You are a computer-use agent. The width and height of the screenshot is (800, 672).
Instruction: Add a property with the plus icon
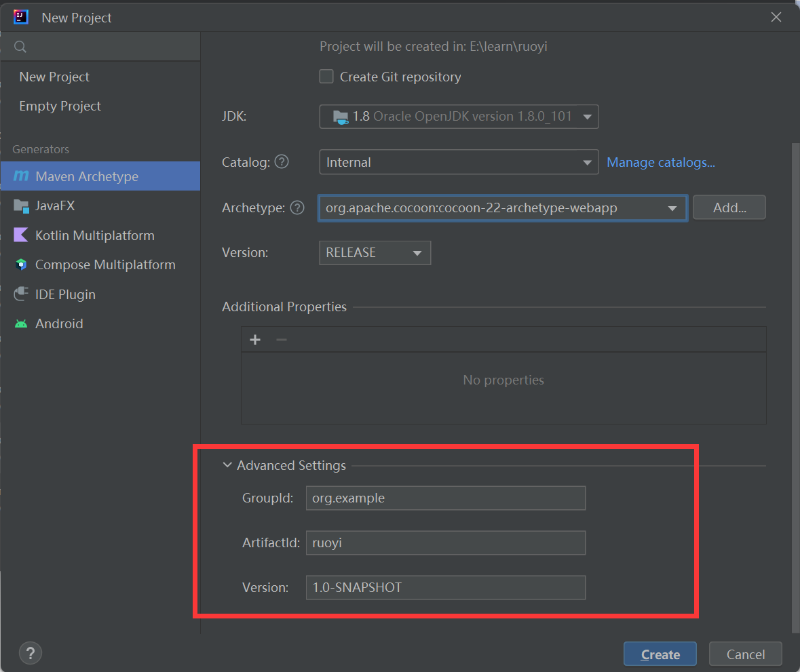[x=255, y=339]
